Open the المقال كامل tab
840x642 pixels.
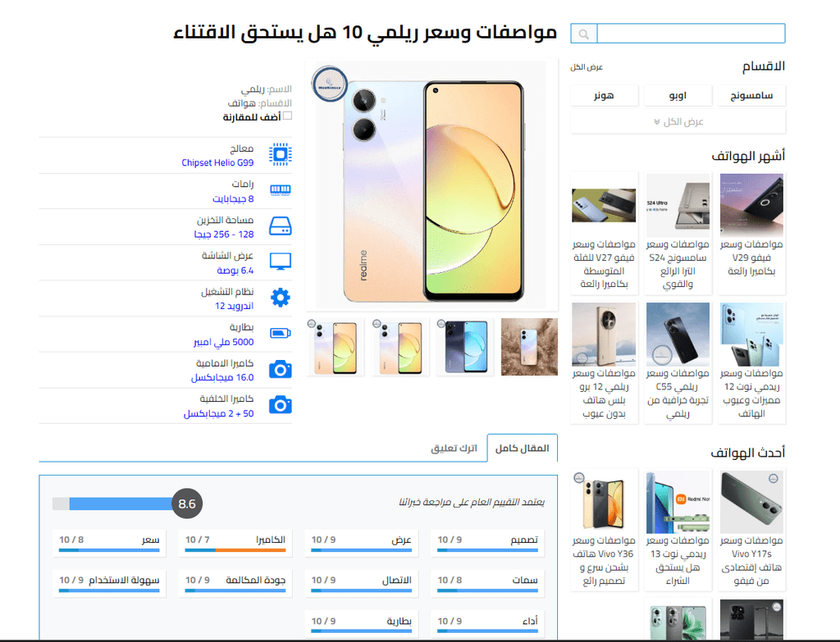[523, 448]
